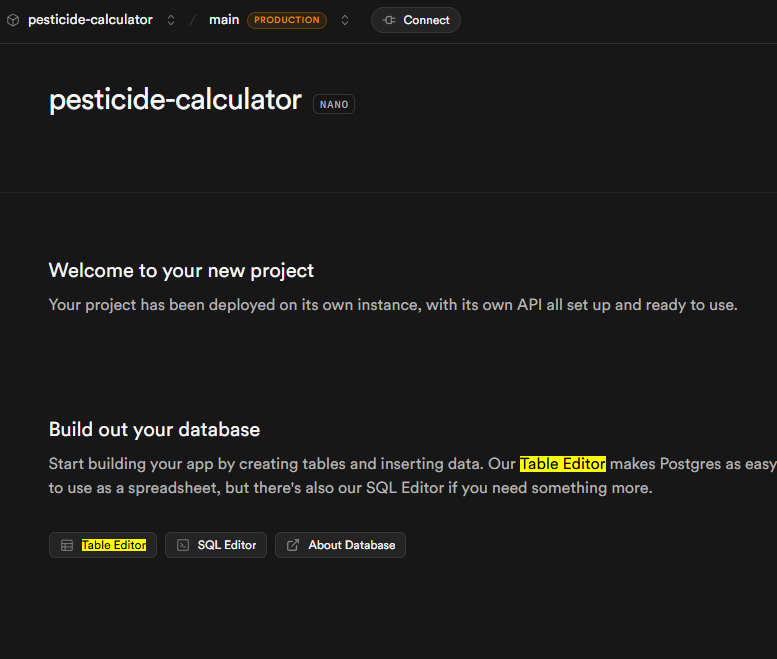Viewport: 777px width, 659px height.
Task: Select the main branch breadcrumb
Action: click(x=224, y=20)
